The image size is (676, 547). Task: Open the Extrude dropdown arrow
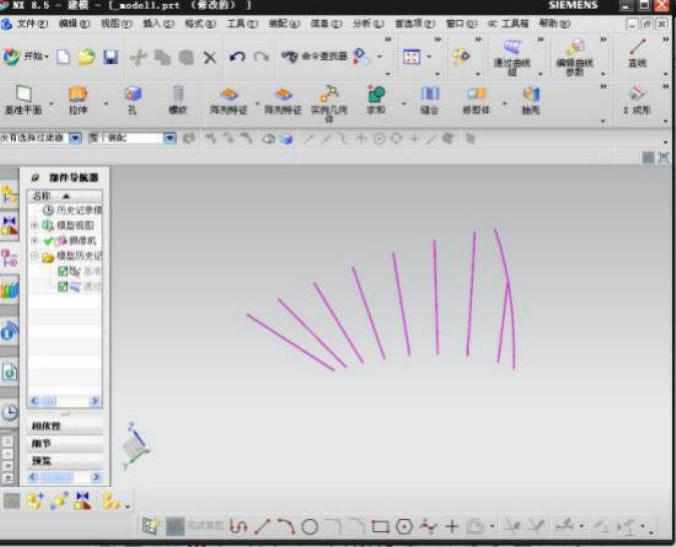pos(106,104)
